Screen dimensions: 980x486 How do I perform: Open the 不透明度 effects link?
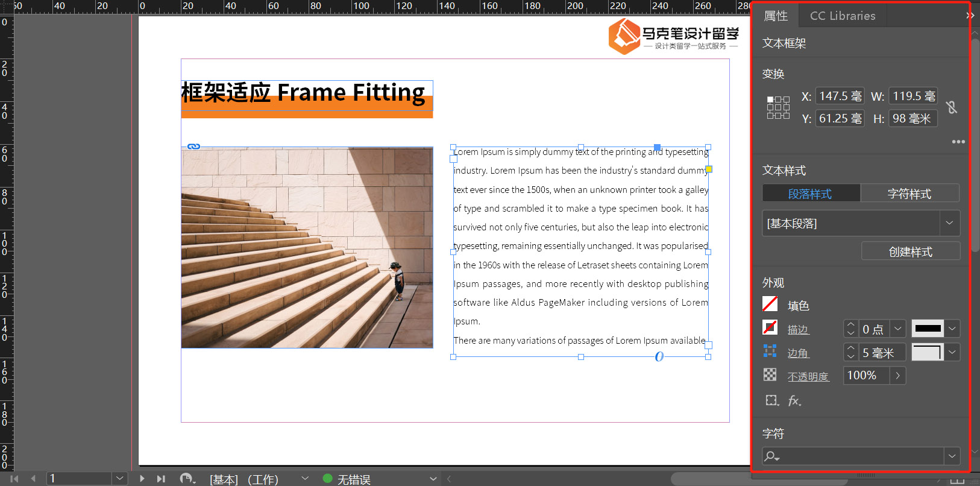pos(808,376)
